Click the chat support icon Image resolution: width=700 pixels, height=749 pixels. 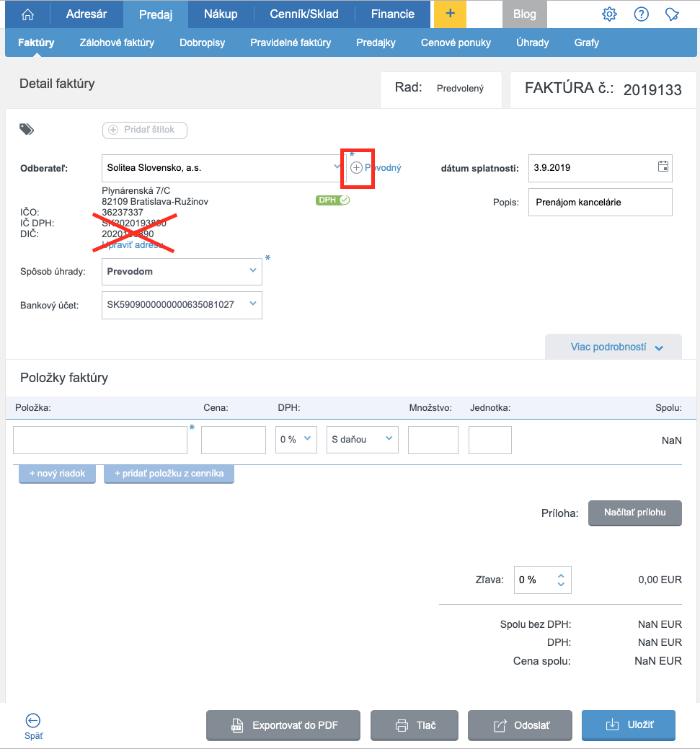(x=672, y=14)
